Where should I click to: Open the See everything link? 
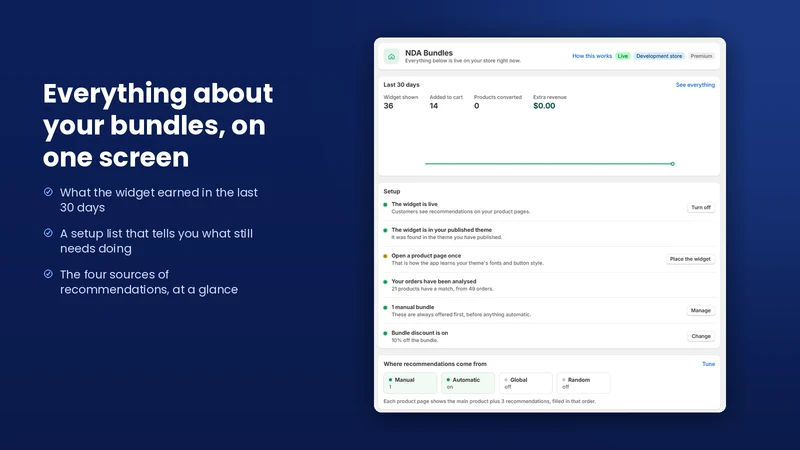click(x=695, y=85)
